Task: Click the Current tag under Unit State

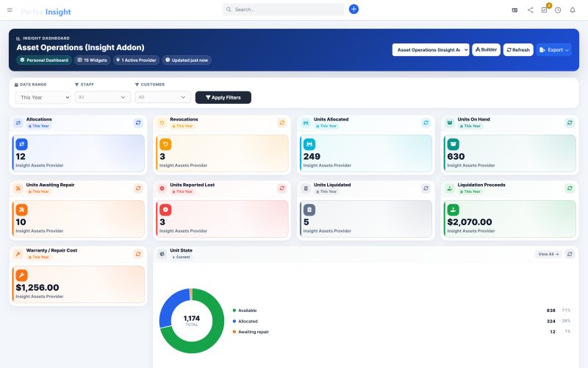Action: (181, 257)
